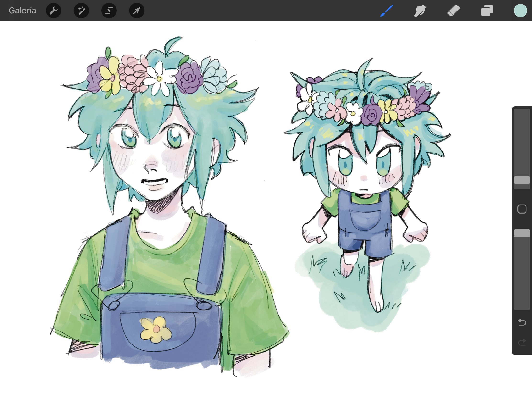Select the Brush tool
The height and width of the screenshot is (399, 532).
(x=387, y=11)
